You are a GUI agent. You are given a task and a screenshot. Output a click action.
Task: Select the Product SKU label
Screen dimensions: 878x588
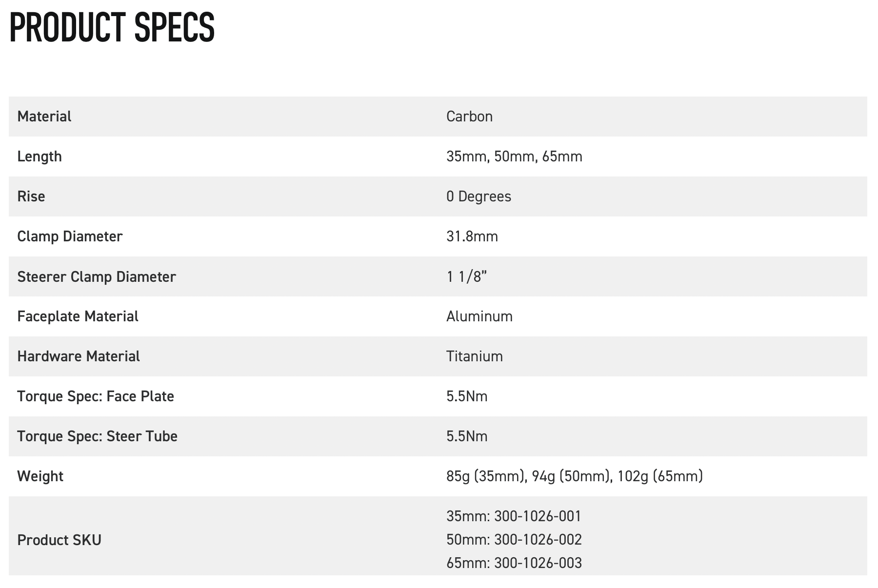click(59, 540)
